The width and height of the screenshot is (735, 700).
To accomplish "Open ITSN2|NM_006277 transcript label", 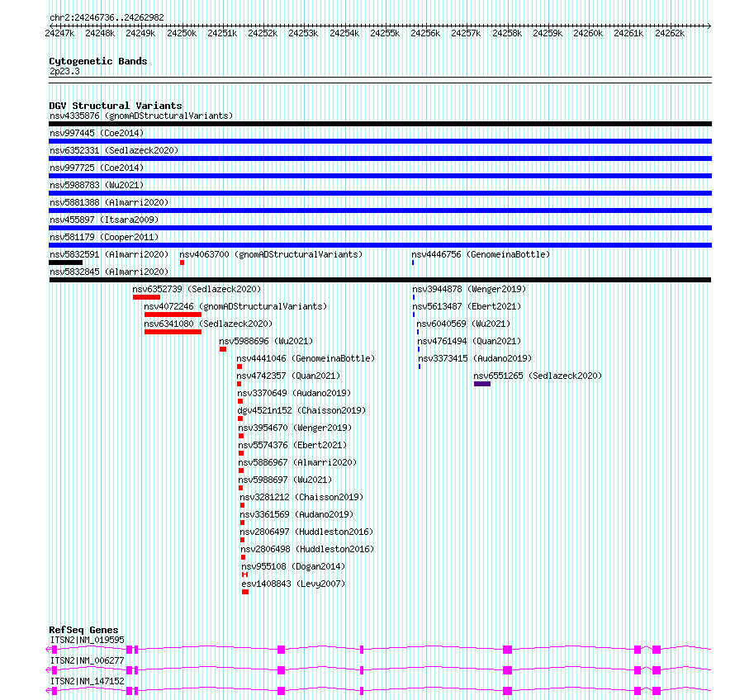I will (88, 660).
